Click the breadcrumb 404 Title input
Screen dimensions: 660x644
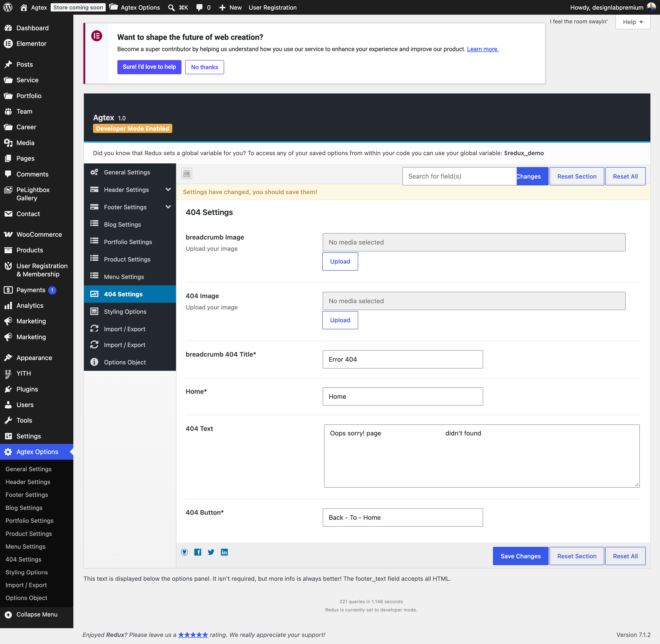click(403, 359)
